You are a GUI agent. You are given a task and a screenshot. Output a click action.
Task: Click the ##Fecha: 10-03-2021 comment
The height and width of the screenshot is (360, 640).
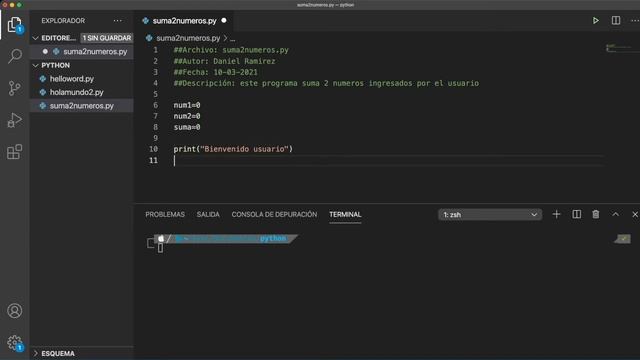coord(216,72)
